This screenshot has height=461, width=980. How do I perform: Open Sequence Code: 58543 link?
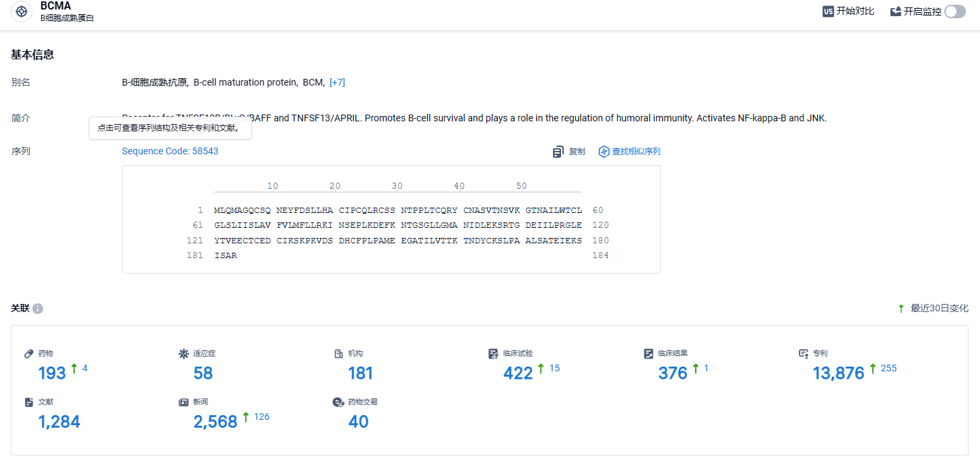(x=170, y=151)
